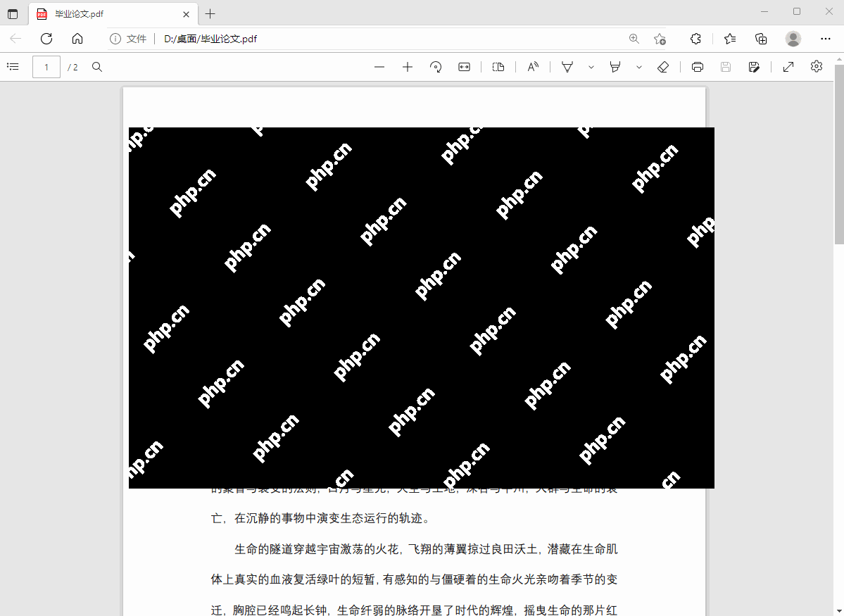Open the tab actions menu
844x616 pixels.
click(x=13, y=13)
